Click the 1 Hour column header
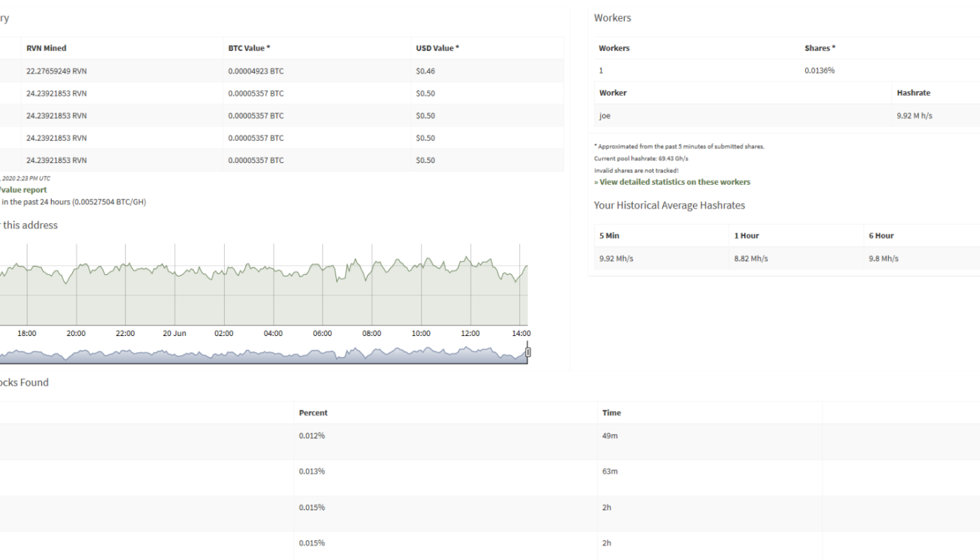Image resolution: width=980 pixels, height=560 pixels. click(746, 236)
